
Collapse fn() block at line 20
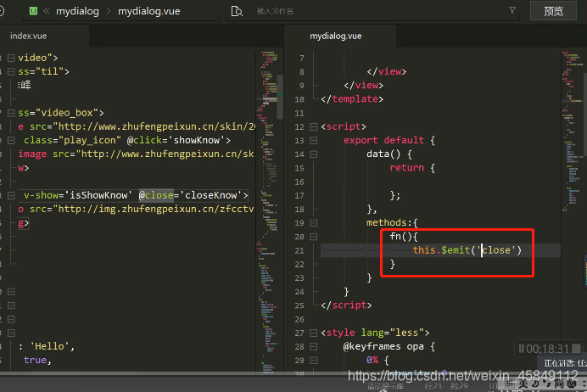[x=314, y=237]
